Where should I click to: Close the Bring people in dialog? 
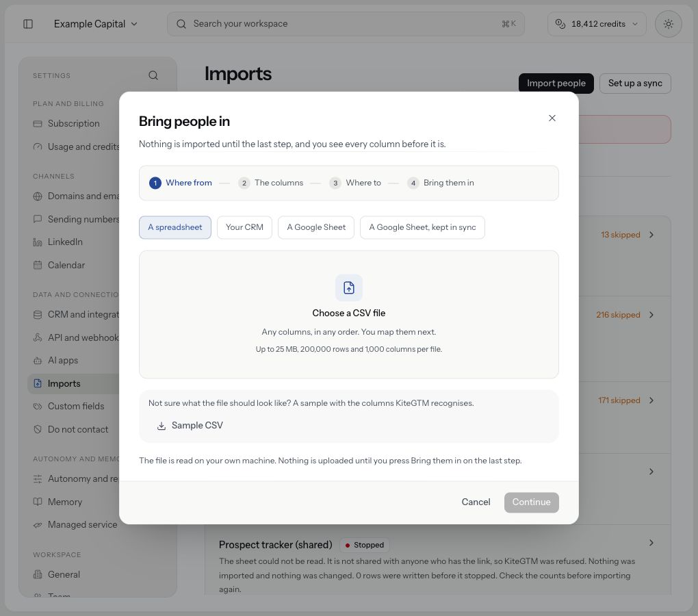(552, 118)
